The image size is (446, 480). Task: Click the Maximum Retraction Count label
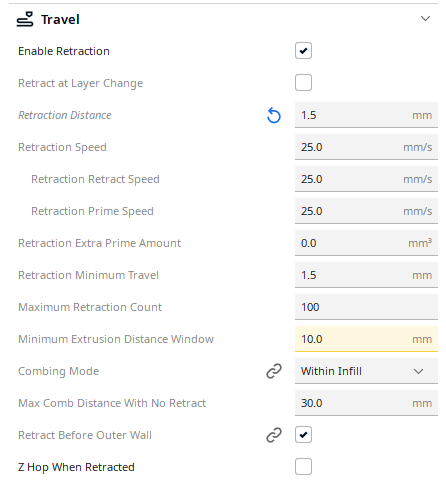(x=90, y=307)
